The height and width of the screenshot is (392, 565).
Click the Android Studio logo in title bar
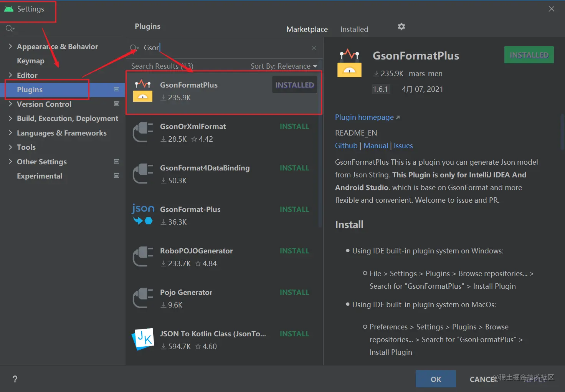click(9, 9)
